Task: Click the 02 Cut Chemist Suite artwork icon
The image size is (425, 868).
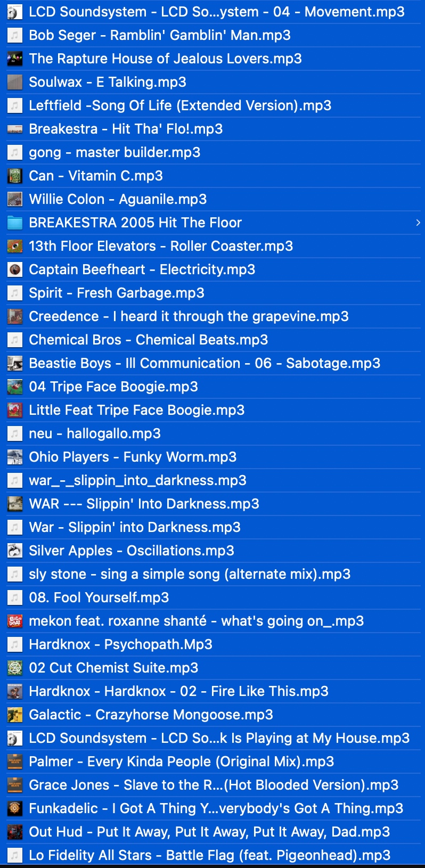Action: (15, 668)
